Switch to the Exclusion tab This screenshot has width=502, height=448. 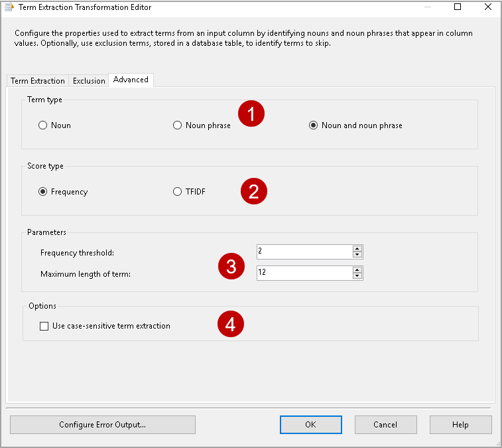pos(89,81)
